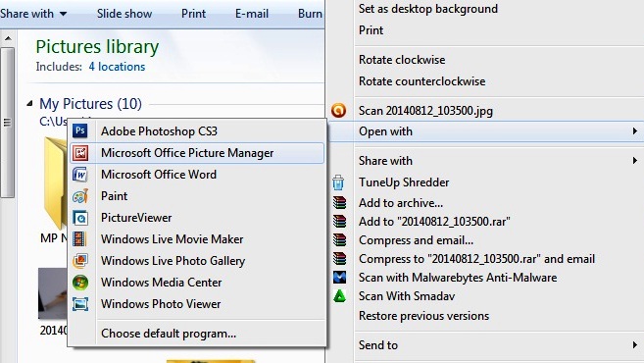Image resolution: width=644 pixels, height=363 pixels.
Task: Open the 4 locations link
Action: (117, 67)
